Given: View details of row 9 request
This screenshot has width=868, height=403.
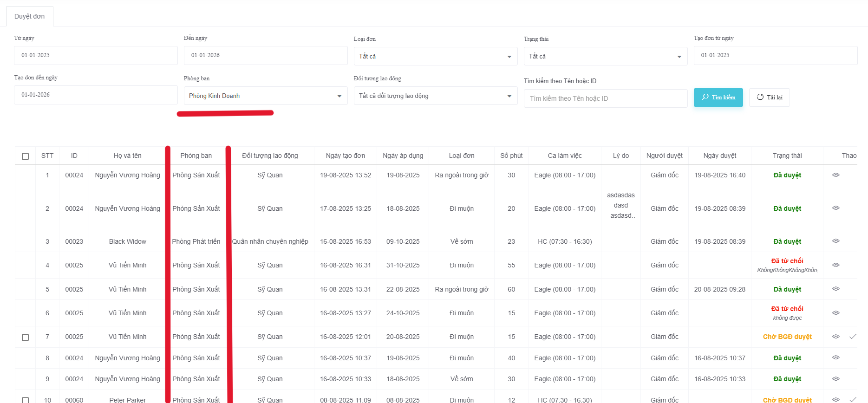Looking at the screenshot, I should [835, 379].
